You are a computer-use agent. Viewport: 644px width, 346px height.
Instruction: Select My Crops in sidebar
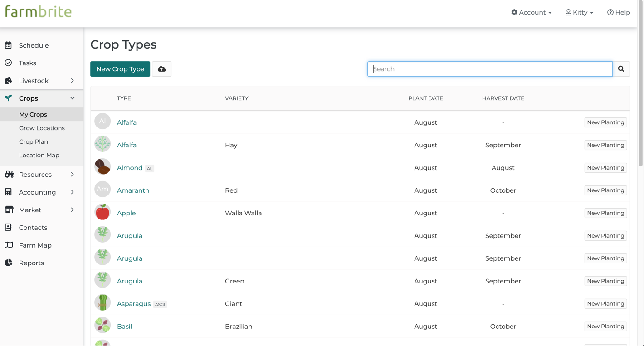point(42,114)
